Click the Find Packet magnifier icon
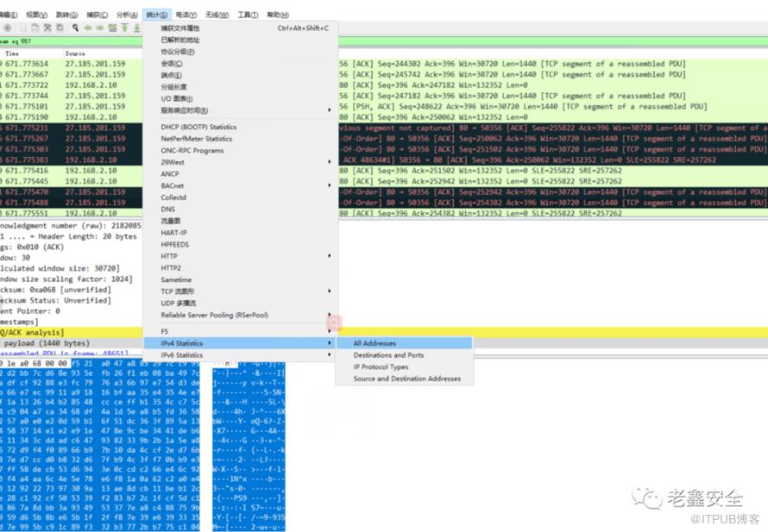This screenshot has width=768, height=532. point(76,28)
